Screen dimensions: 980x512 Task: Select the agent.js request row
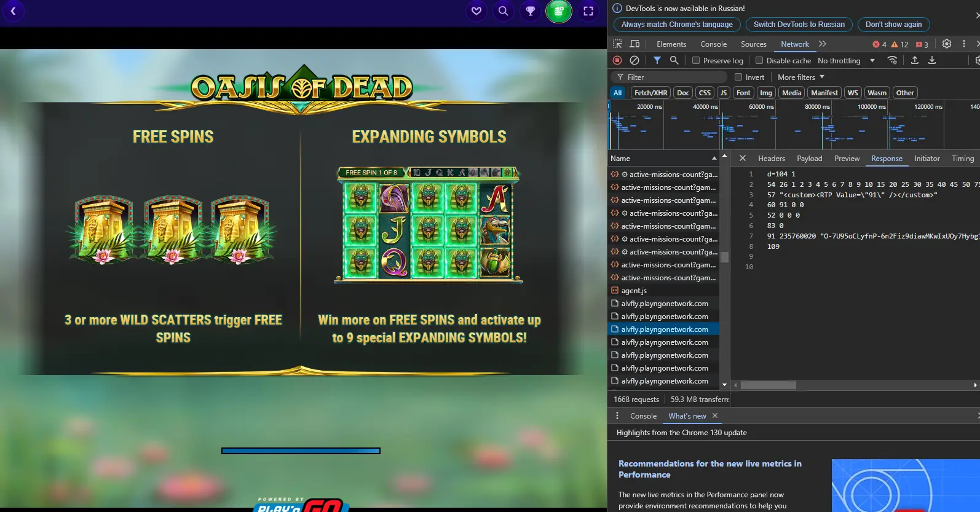[663, 291]
